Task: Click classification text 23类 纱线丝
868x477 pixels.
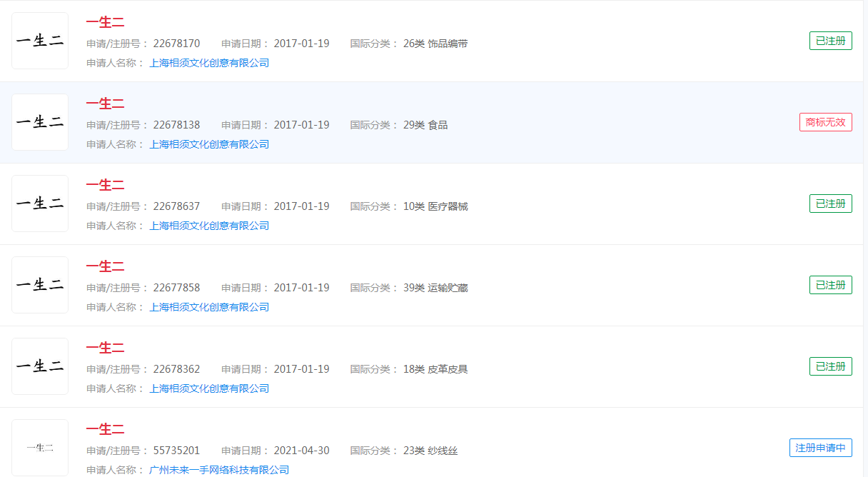Action: pyautogui.click(x=430, y=451)
